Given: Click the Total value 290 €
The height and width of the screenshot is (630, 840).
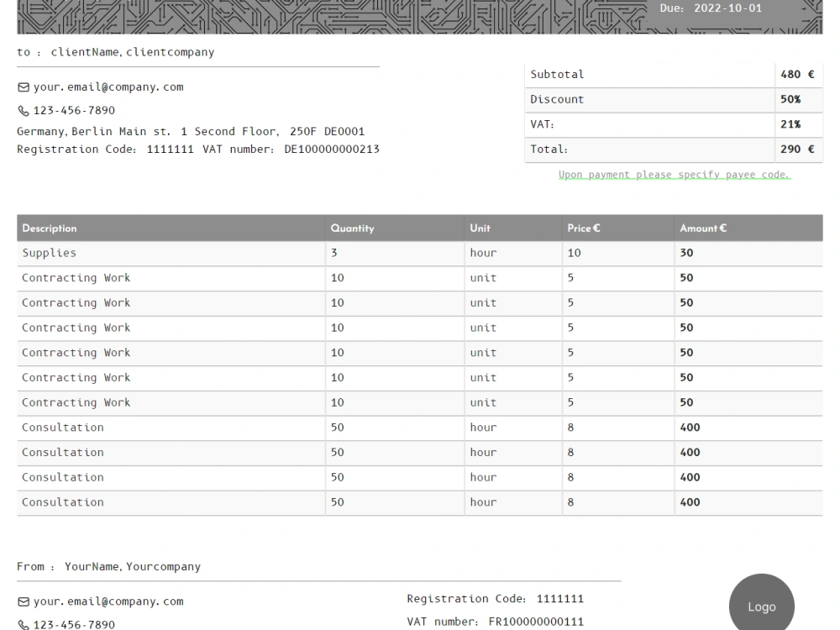Looking at the screenshot, I should [x=797, y=149].
